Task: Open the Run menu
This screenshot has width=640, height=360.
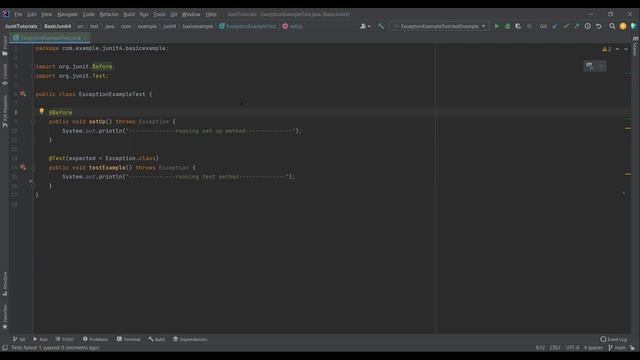Action: [x=144, y=14]
